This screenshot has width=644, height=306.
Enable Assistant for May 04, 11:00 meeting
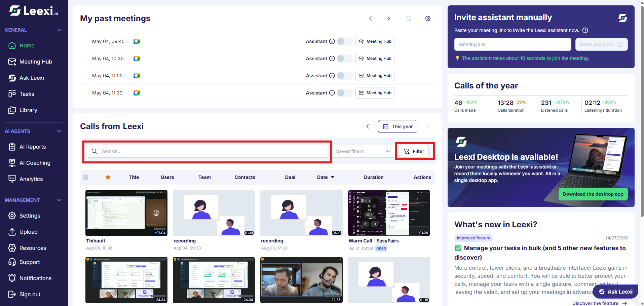(x=344, y=76)
